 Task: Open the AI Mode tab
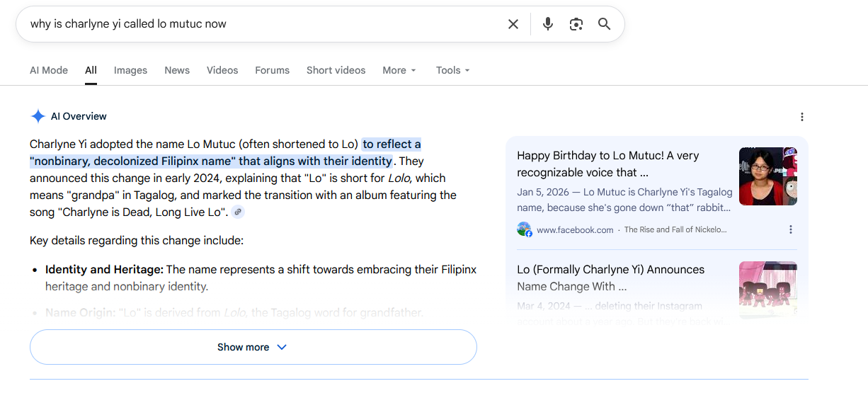point(49,70)
